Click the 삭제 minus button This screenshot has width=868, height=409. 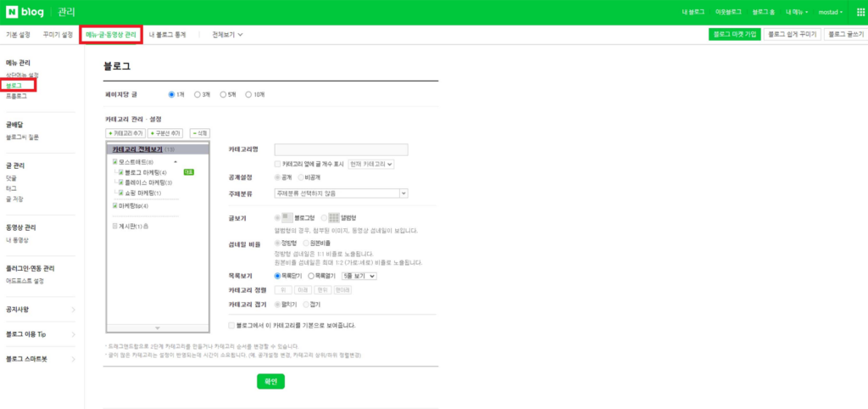[199, 133]
